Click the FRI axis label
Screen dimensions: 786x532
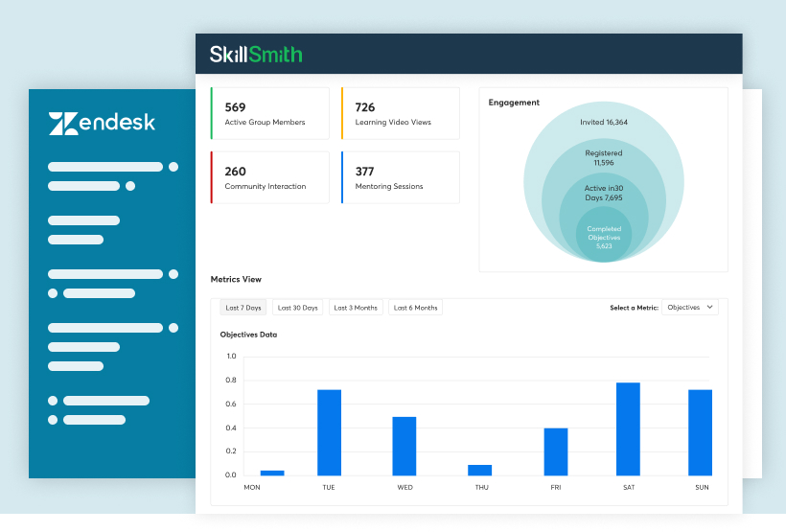tap(556, 487)
